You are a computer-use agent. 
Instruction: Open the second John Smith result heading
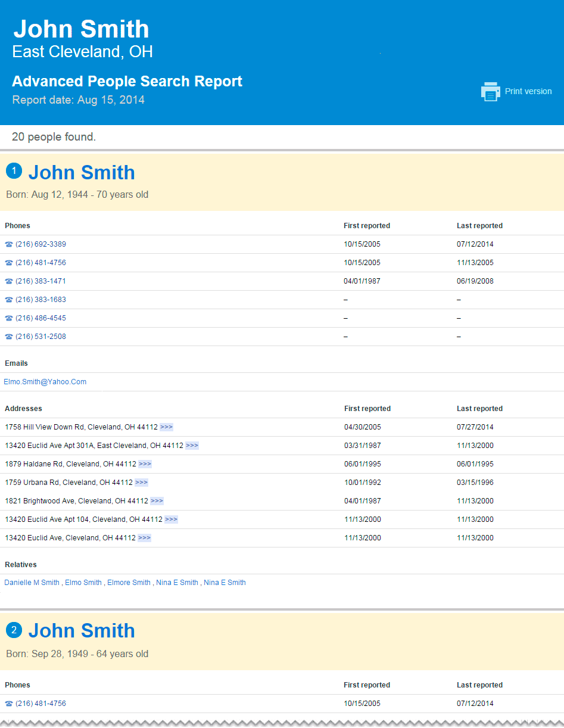click(x=82, y=631)
